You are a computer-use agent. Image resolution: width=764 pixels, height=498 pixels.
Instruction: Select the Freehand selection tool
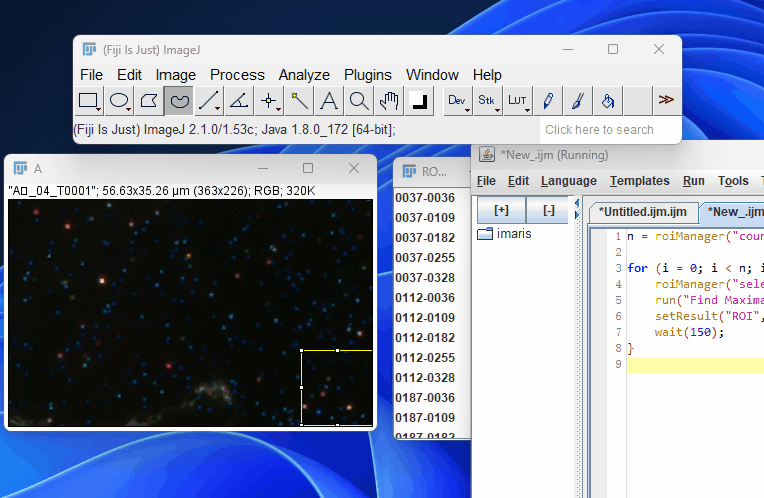(x=179, y=101)
